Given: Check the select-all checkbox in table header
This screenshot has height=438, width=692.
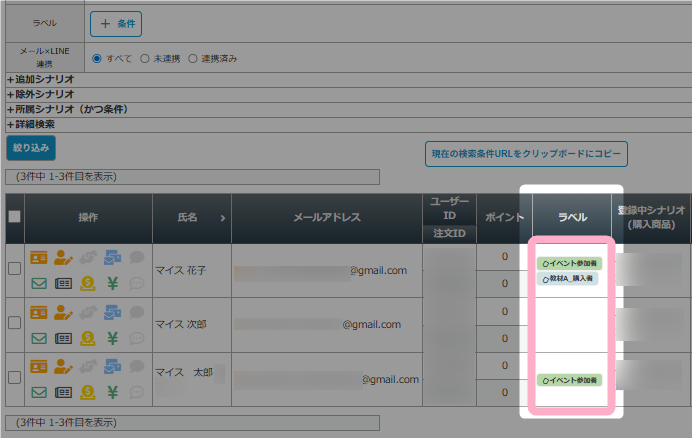Looking at the screenshot, I should [x=14, y=217].
